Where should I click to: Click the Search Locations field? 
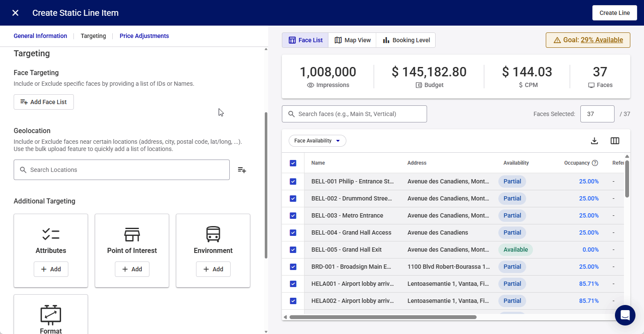click(122, 170)
